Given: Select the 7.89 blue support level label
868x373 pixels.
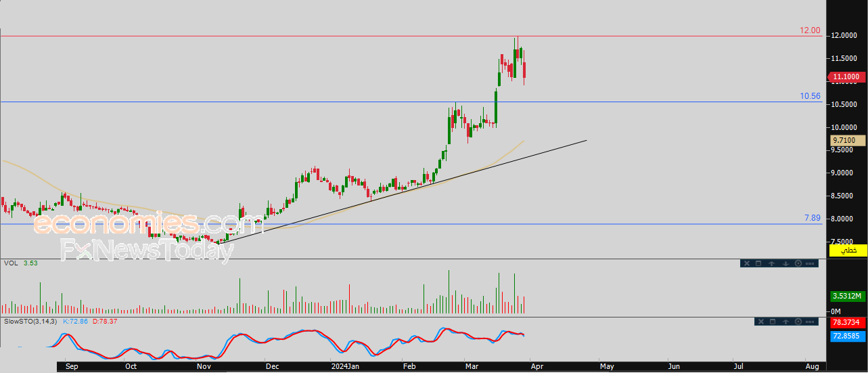Looking at the screenshot, I should (x=812, y=218).
